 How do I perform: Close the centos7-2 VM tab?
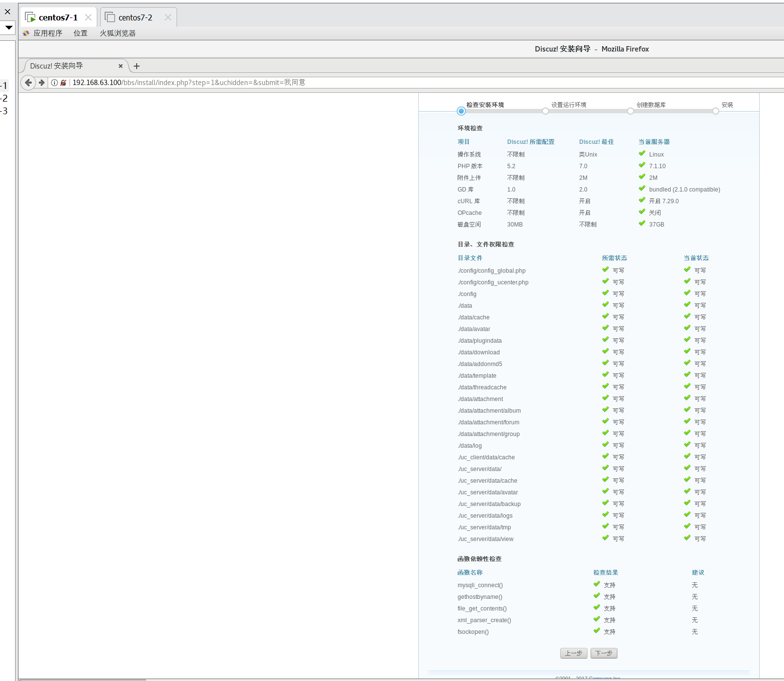click(x=168, y=17)
